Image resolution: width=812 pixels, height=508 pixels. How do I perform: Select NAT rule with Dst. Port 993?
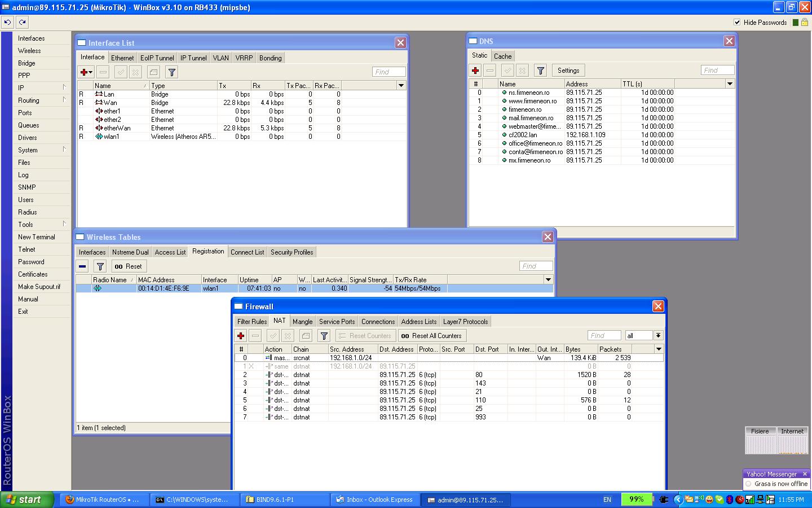click(449, 417)
